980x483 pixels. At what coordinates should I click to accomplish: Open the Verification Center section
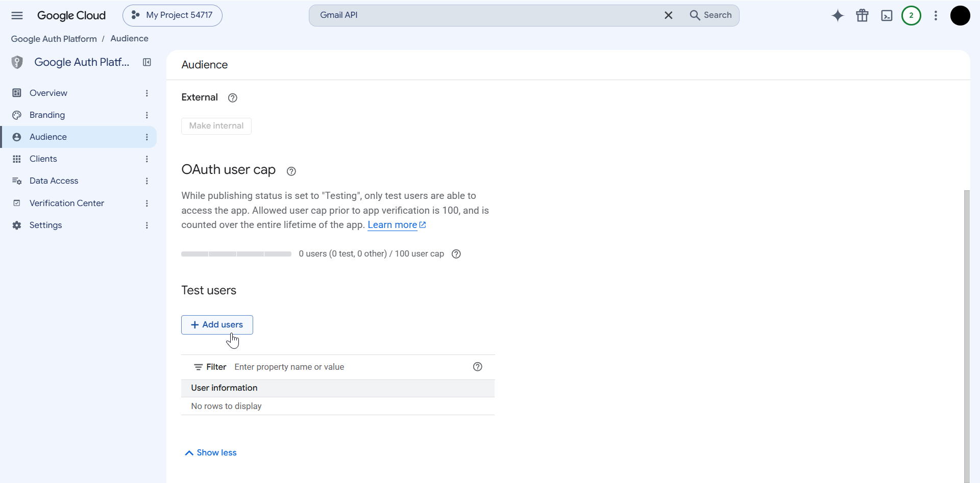(67, 203)
